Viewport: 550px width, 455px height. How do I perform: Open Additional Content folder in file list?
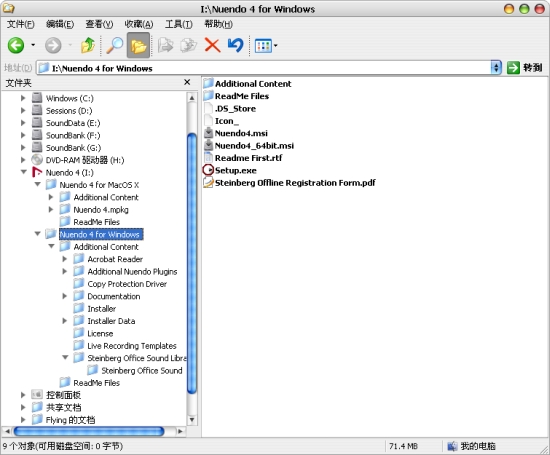pos(253,84)
